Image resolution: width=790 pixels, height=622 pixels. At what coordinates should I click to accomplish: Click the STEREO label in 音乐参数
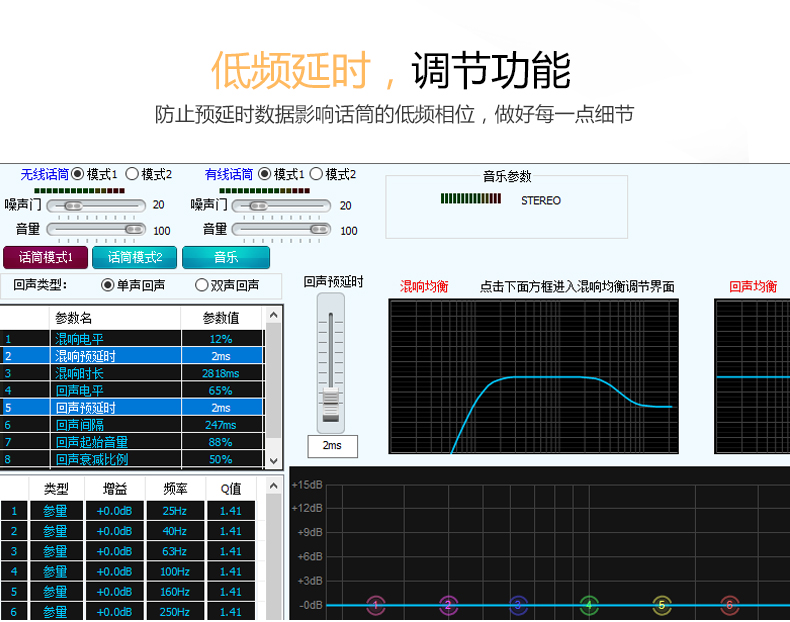pos(541,200)
